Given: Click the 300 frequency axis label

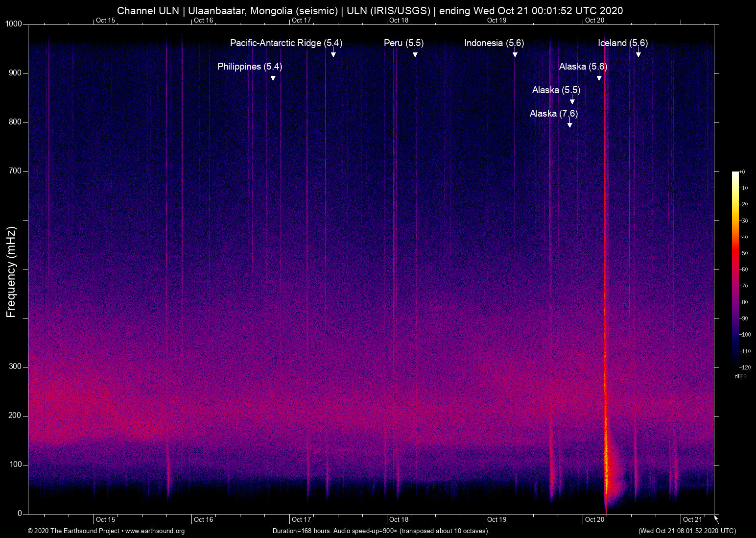Looking at the screenshot, I should point(16,367).
